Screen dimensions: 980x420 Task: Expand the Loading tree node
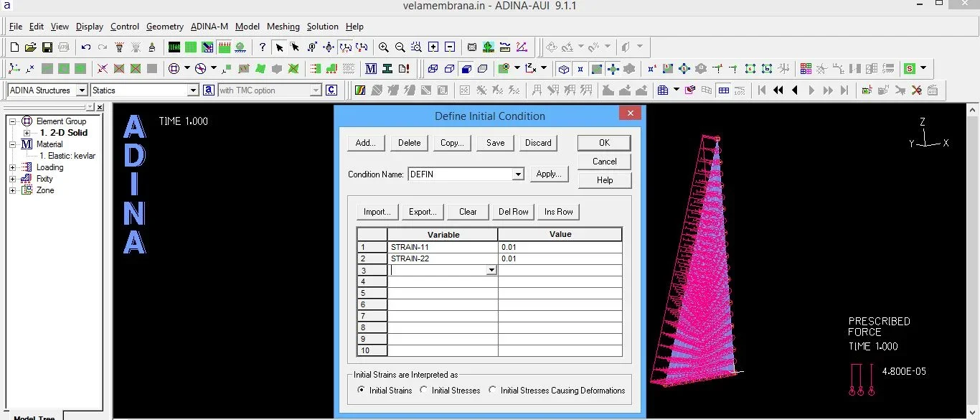point(13,167)
